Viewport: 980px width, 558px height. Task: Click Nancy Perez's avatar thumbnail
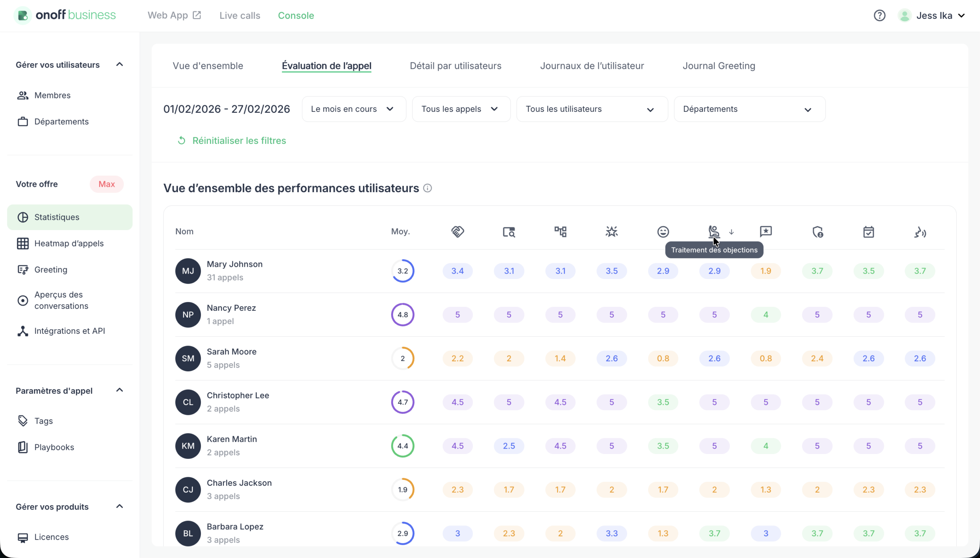pyautogui.click(x=188, y=314)
